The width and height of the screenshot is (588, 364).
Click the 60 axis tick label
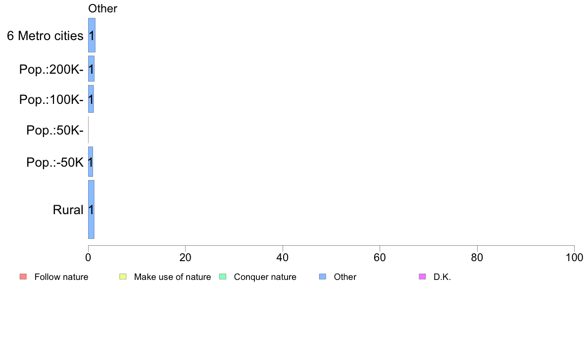(x=380, y=257)
